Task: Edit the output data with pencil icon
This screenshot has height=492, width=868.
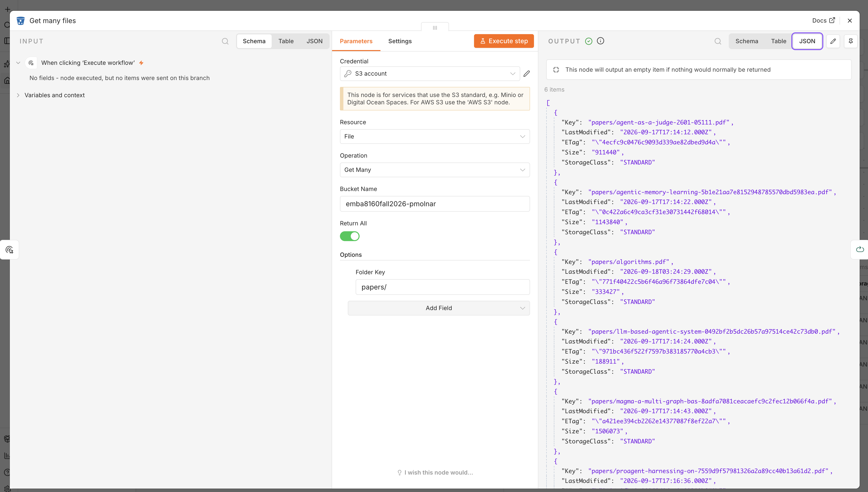Action: pyautogui.click(x=833, y=41)
